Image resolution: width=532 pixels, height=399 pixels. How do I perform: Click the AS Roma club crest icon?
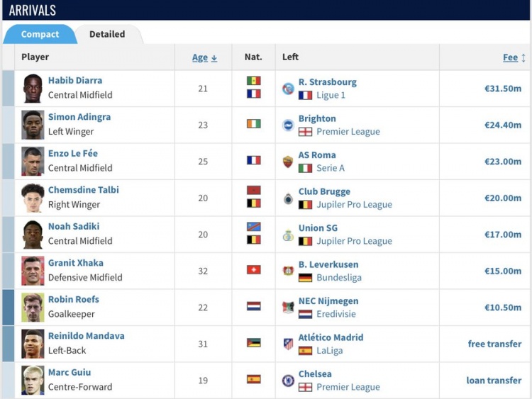point(288,162)
